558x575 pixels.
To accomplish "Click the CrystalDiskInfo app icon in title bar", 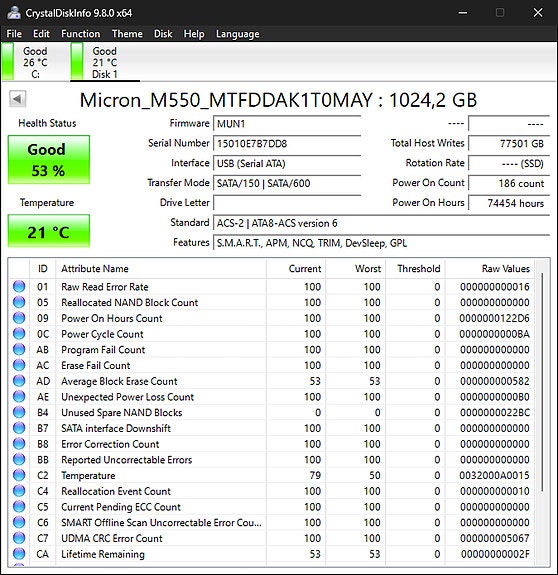I will 14,12.
